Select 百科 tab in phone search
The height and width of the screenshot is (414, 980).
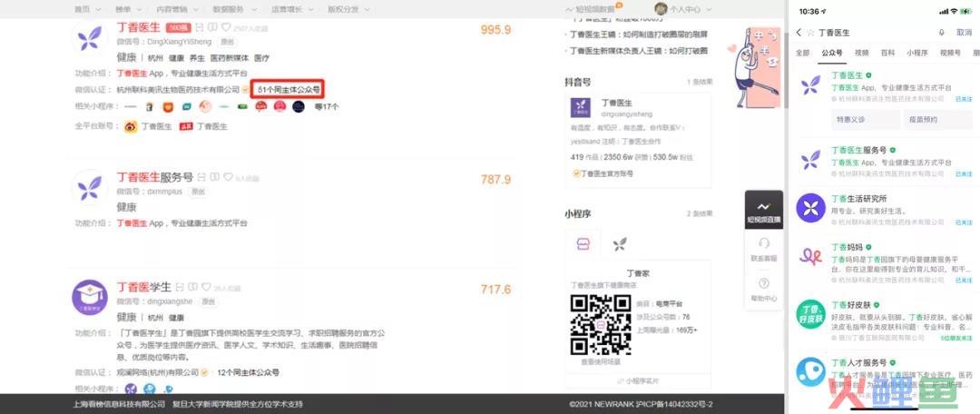887,54
